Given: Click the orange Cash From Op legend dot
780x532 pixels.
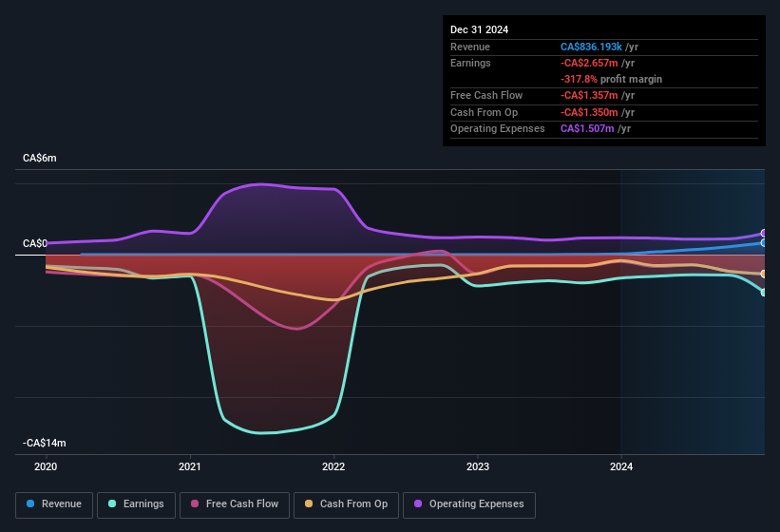Looking at the screenshot, I should point(309,503).
